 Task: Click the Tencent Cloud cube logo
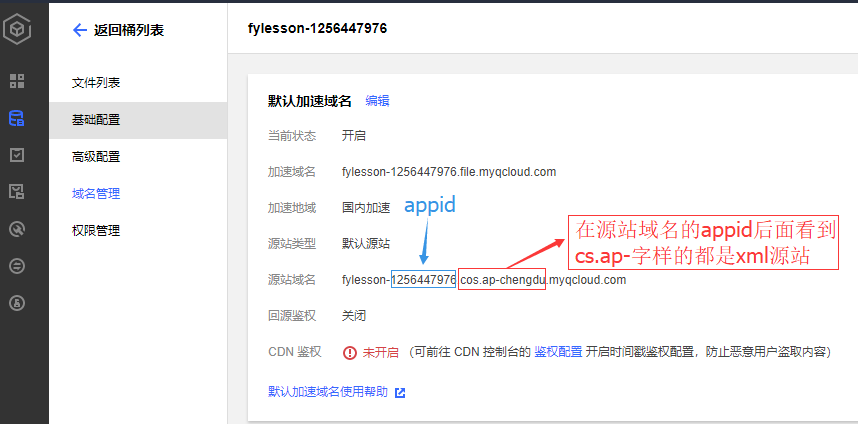[17, 31]
